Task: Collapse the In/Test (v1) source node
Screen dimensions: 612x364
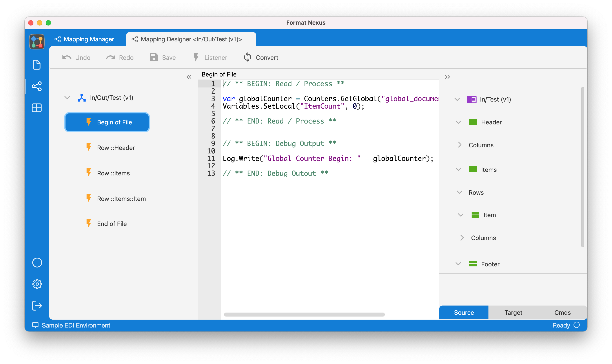Action: click(x=457, y=99)
